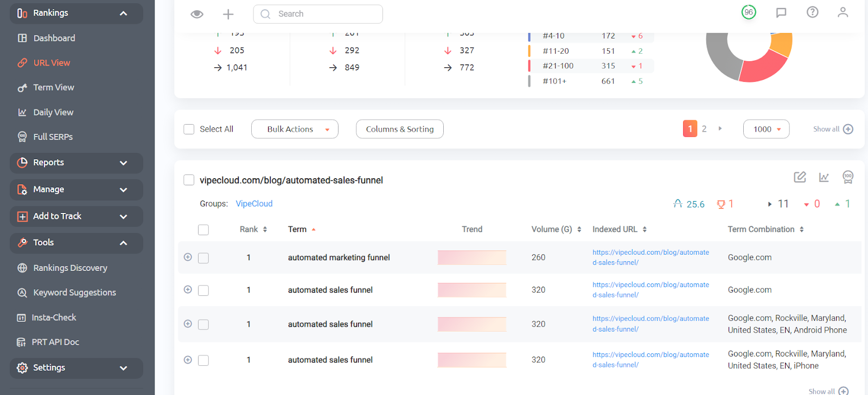
Task: Tick automated sales funnel Android Phone checkbox
Action: (x=203, y=325)
